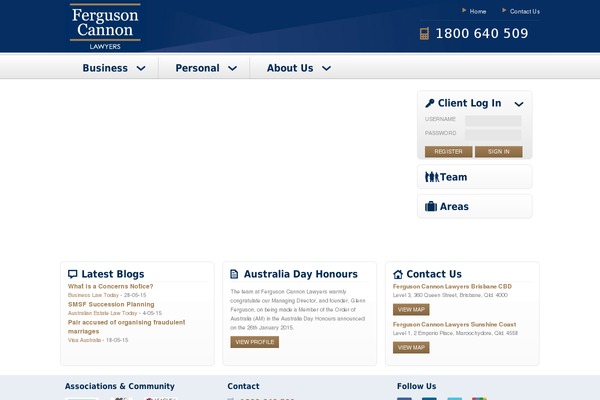600x400 pixels.
Task: Open the Areas panel
Action: [474, 206]
